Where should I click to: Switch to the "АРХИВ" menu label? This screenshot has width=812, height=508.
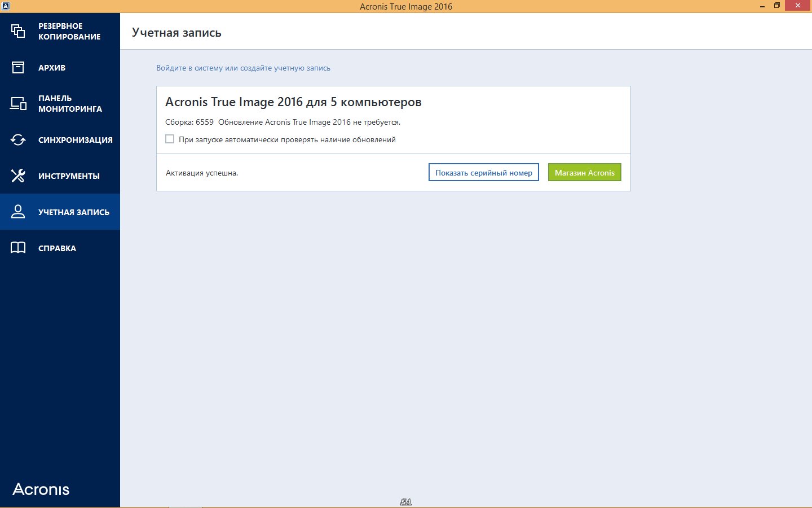pos(52,68)
